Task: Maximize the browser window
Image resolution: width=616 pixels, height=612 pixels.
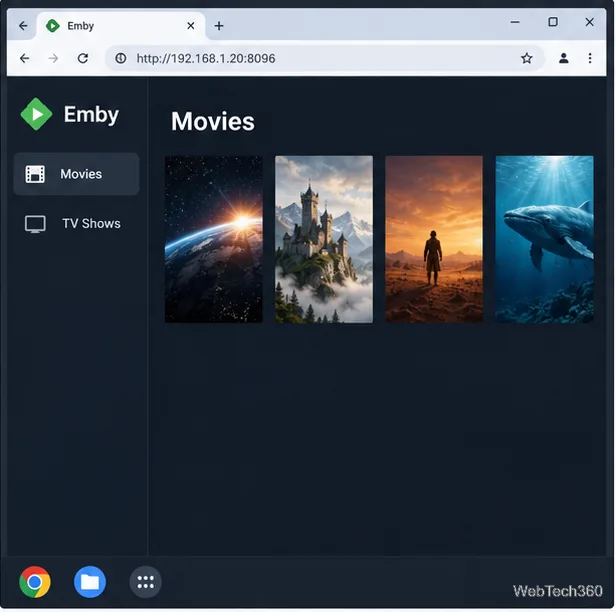Action: click(x=553, y=22)
